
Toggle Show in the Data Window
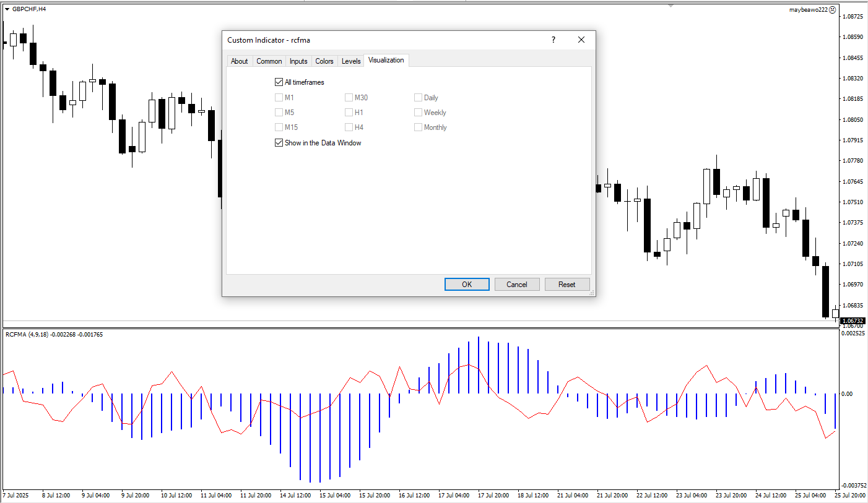(279, 143)
